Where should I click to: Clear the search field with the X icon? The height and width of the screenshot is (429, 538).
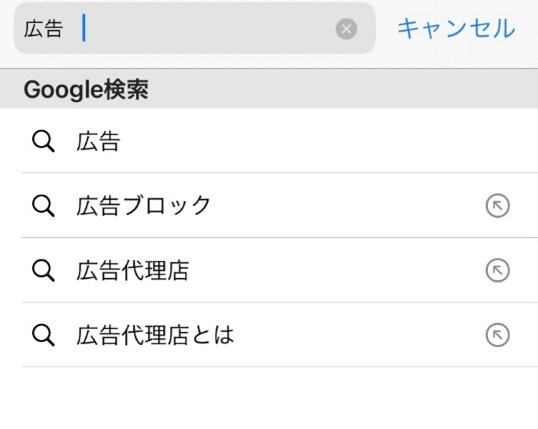(x=346, y=29)
